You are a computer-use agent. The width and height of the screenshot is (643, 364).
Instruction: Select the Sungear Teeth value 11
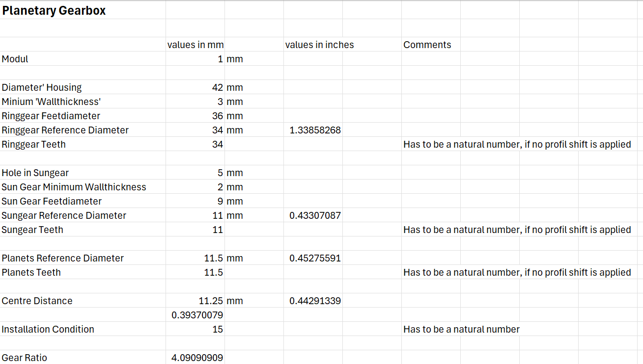[x=195, y=230]
